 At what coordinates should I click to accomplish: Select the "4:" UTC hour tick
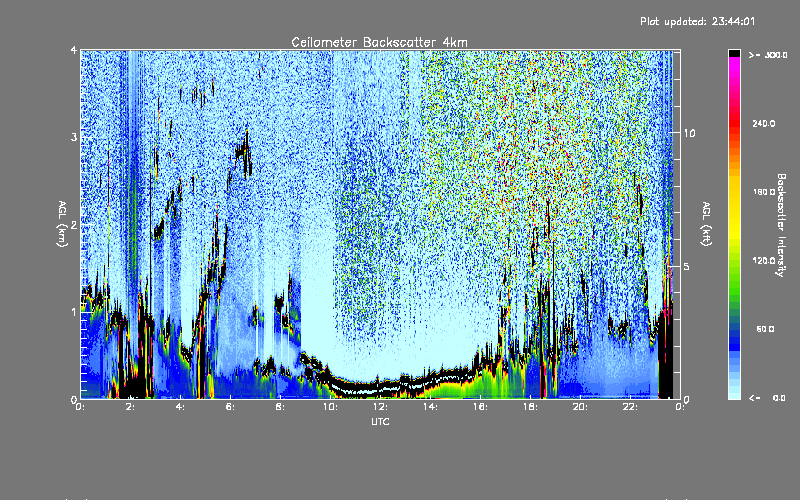180,407
